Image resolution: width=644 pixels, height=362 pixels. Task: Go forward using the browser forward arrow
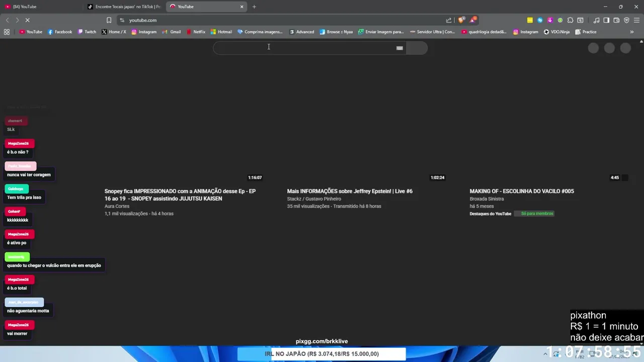[x=17, y=20]
